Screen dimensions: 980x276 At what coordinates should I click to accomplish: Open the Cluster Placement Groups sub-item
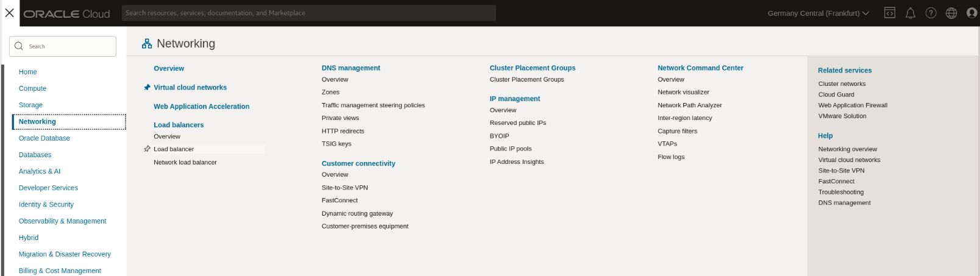click(x=527, y=79)
